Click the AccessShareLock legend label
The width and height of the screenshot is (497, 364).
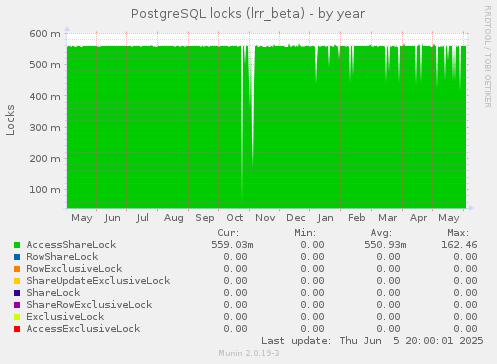(71, 245)
